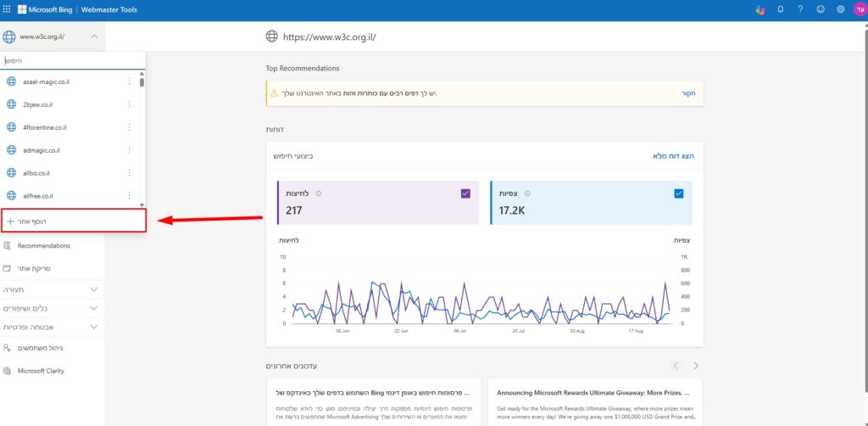Click the warning icon in recommendation banner
The height and width of the screenshot is (426, 868).
tap(274, 92)
